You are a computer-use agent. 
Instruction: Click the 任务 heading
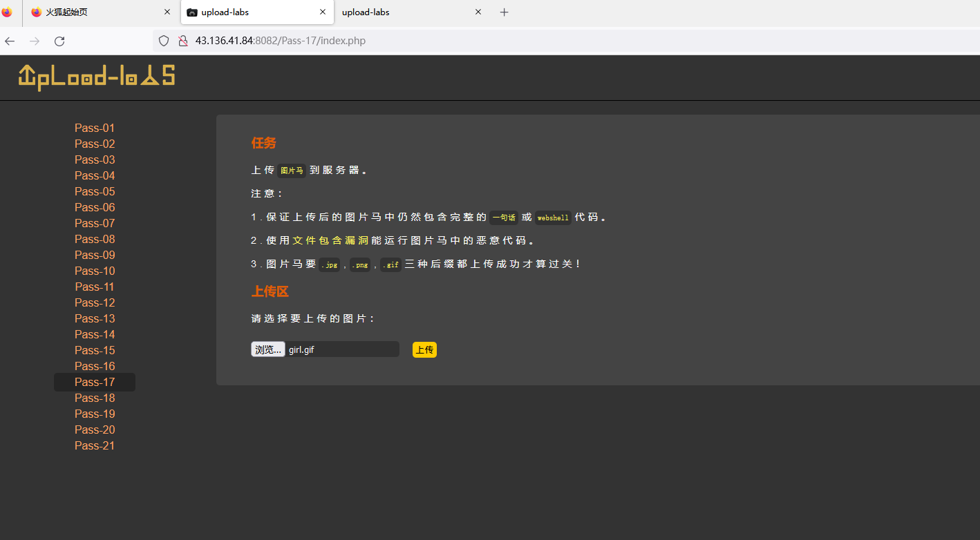coord(264,143)
